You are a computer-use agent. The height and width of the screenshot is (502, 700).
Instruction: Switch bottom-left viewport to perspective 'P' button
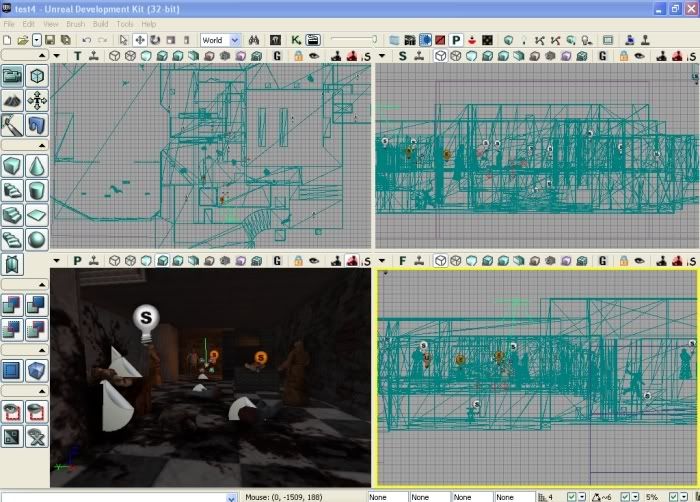pos(77,260)
